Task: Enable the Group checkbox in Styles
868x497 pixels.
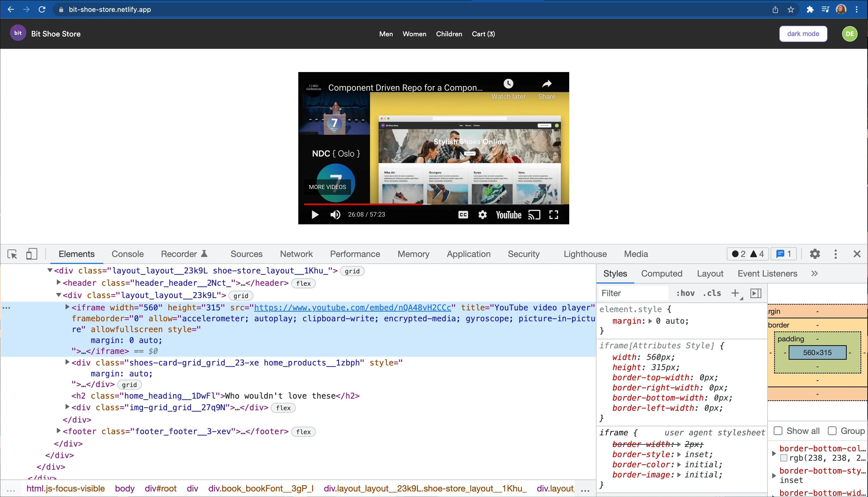Action: point(832,431)
